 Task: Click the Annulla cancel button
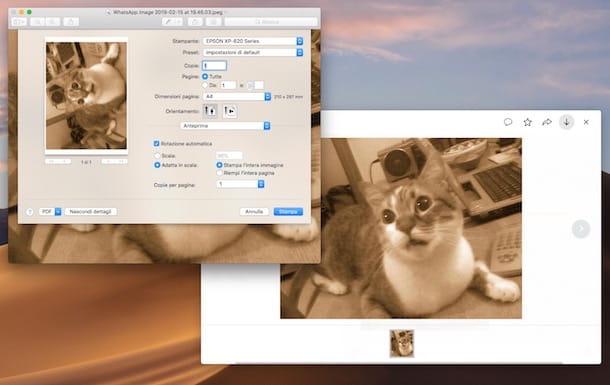coord(254,212)
